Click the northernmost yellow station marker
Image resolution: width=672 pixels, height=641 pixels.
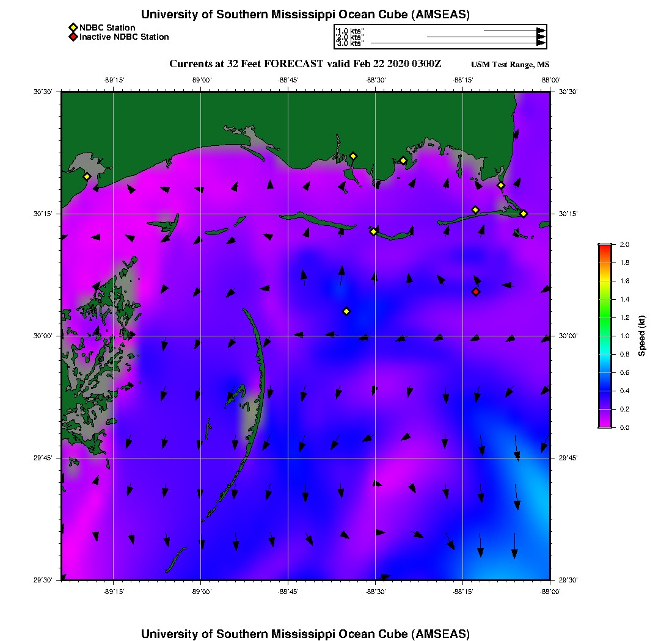[x=353, y=156]
